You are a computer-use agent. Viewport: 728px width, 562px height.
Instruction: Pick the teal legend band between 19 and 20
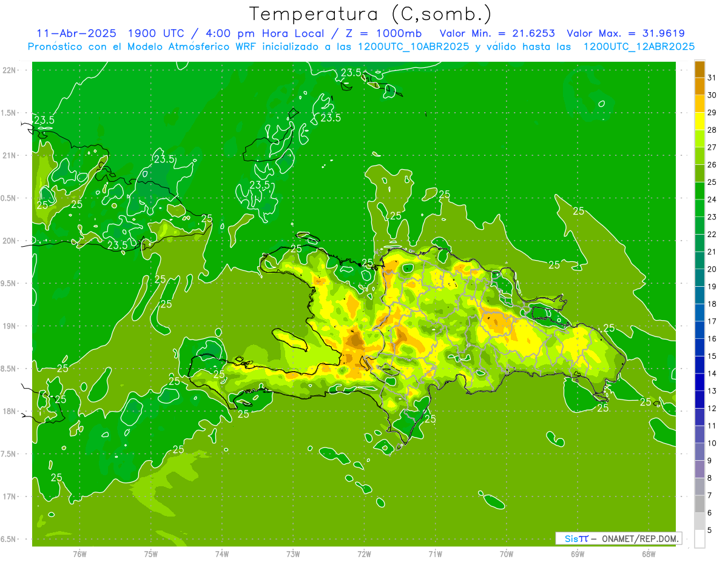699,278
